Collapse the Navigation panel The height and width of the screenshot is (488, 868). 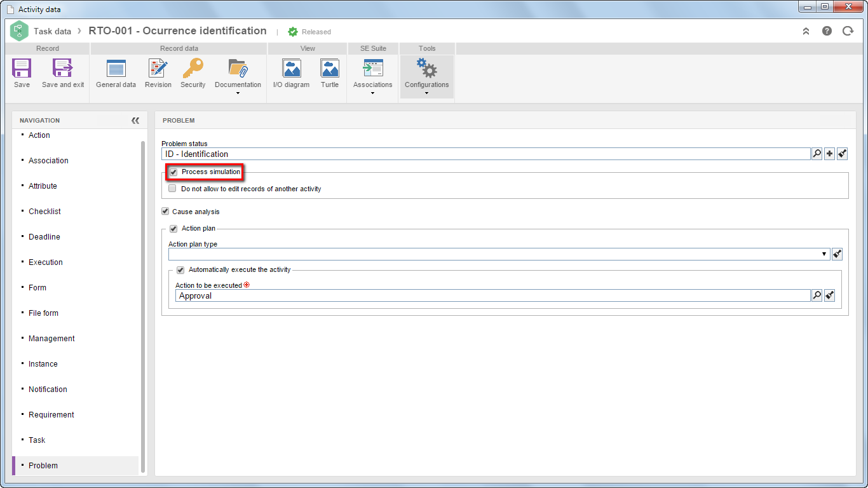pyautogui.click(x=135, y=120)
